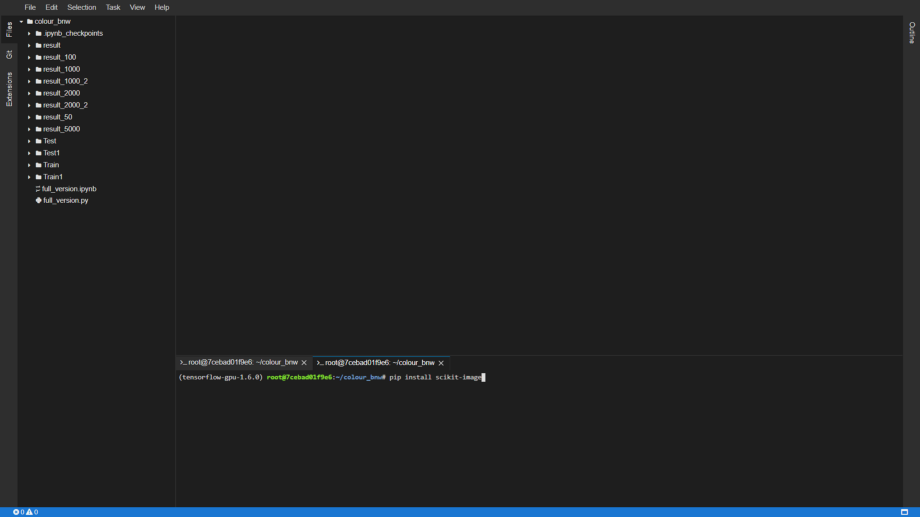Toggle bottom panel icon in status bar
This screenshot has height=517, width=920.
(x=904, y=512)
